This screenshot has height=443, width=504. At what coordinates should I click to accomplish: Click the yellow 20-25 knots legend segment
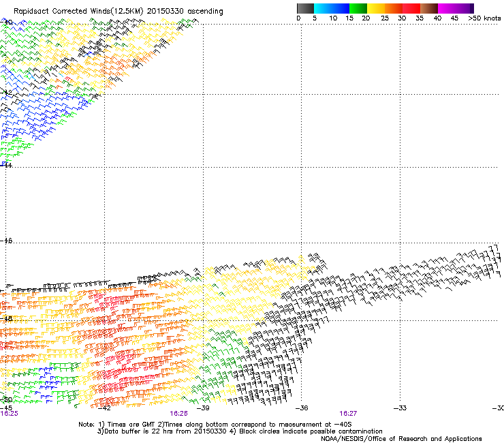click(x=376, y=8)
